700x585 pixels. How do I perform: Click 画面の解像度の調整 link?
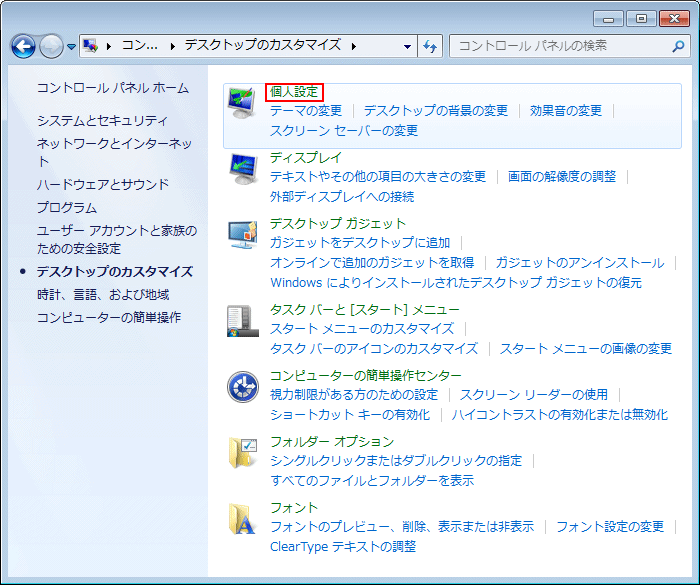[562, 176]
